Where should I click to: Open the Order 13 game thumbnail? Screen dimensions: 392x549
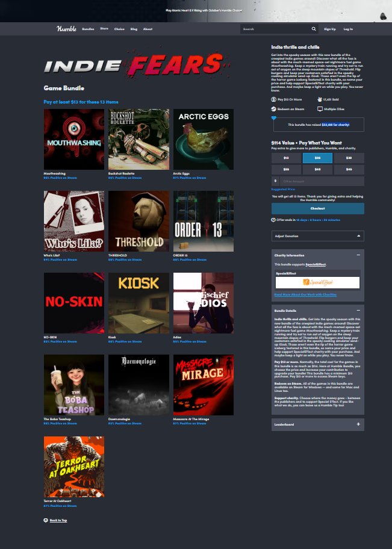coord(203,221)
